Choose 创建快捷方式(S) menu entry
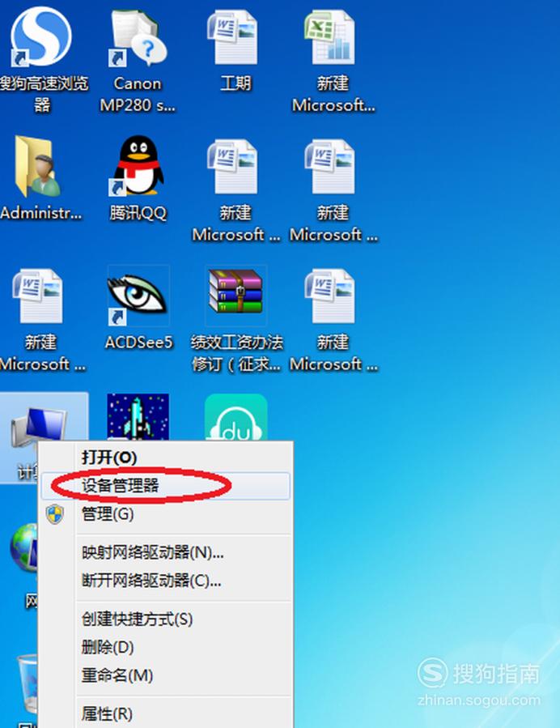 coord(165,619)
